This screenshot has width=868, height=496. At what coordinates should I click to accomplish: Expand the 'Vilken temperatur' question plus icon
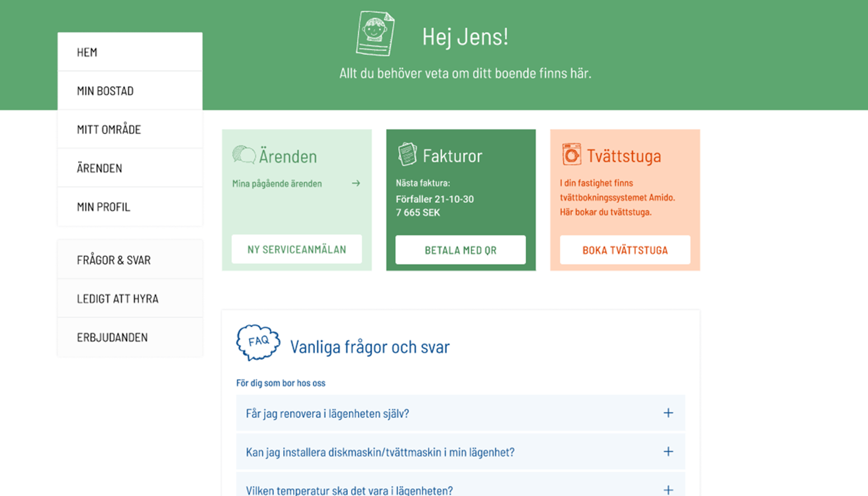pyautogui.click(x=668, y=489)
